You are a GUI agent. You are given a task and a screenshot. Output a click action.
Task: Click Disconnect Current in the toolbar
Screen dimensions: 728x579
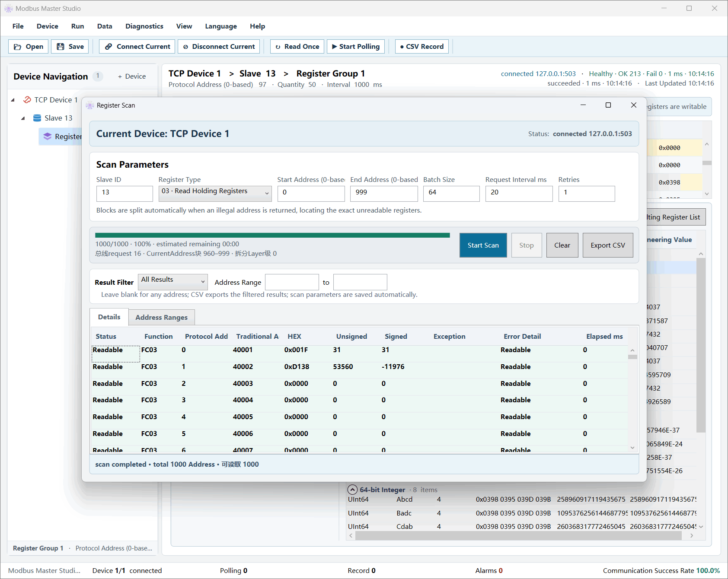219,47
